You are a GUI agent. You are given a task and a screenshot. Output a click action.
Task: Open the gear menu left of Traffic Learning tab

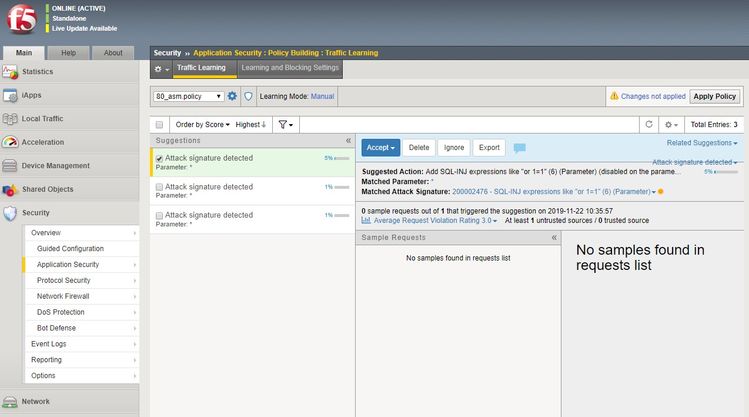click(x=161, y=69)
